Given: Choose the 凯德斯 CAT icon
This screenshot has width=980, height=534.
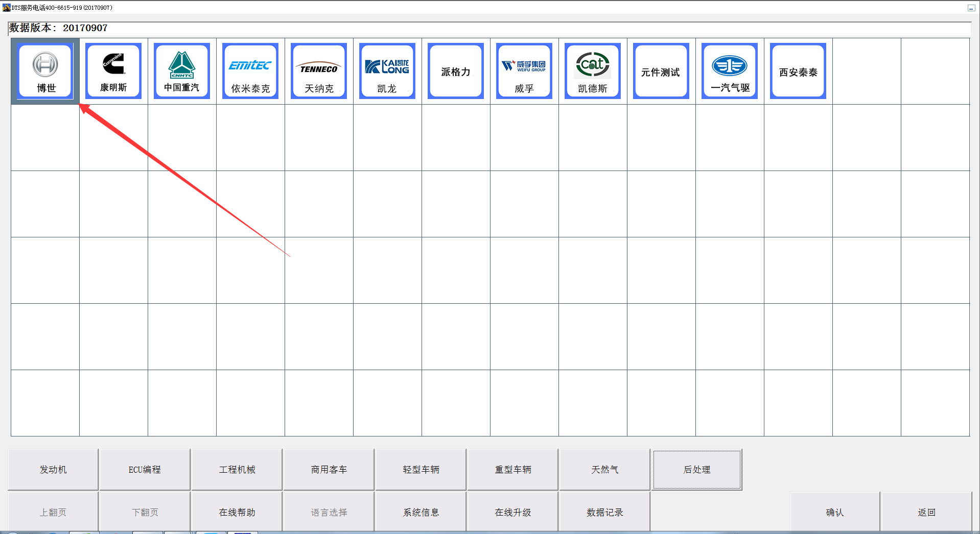Looking at the screenshot, I should point(593,70).
